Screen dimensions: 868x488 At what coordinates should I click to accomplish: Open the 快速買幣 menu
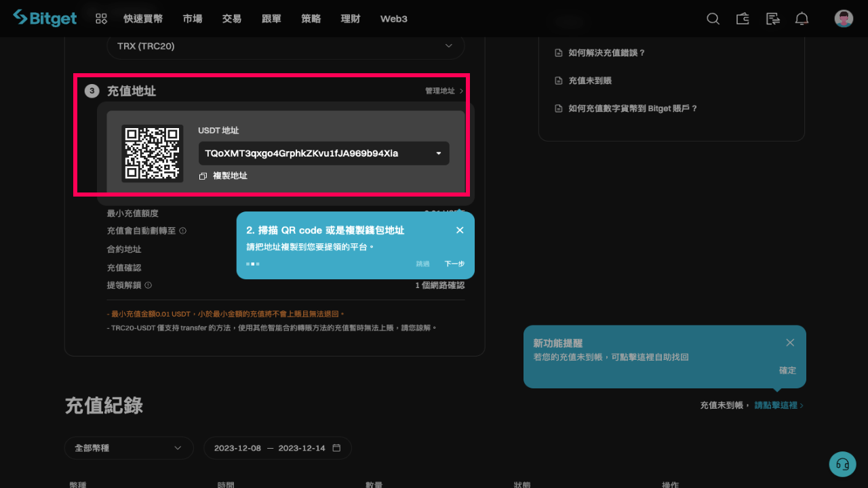click(143, 19)
